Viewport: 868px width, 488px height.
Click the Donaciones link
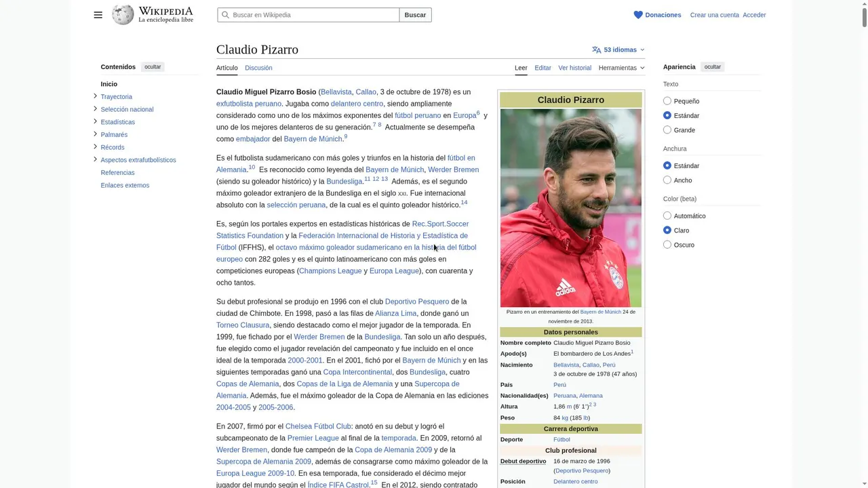663,15
